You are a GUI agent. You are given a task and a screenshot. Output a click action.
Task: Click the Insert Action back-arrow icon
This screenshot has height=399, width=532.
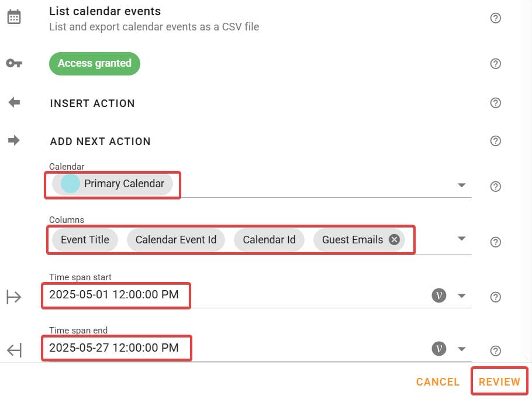click(x=14, y=102)
